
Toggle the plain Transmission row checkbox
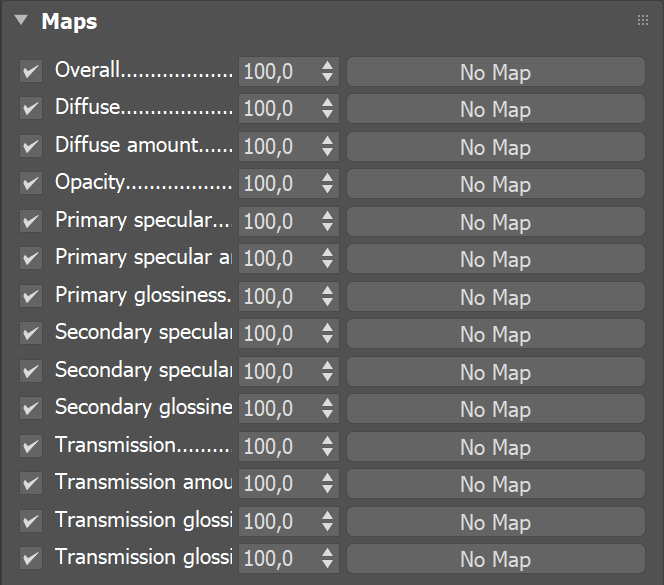(31, 446)
